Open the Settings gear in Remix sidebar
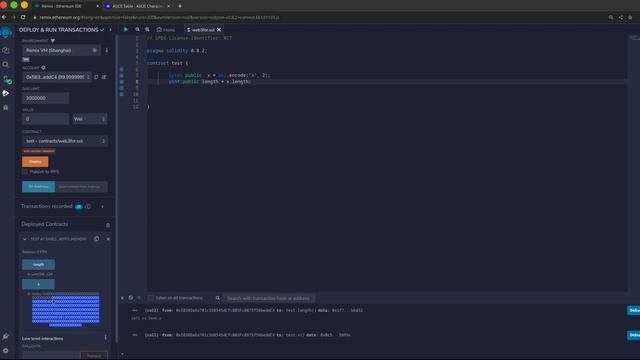Screen dimensions: 640x360 pyautogui.click(x=6, y=351)
